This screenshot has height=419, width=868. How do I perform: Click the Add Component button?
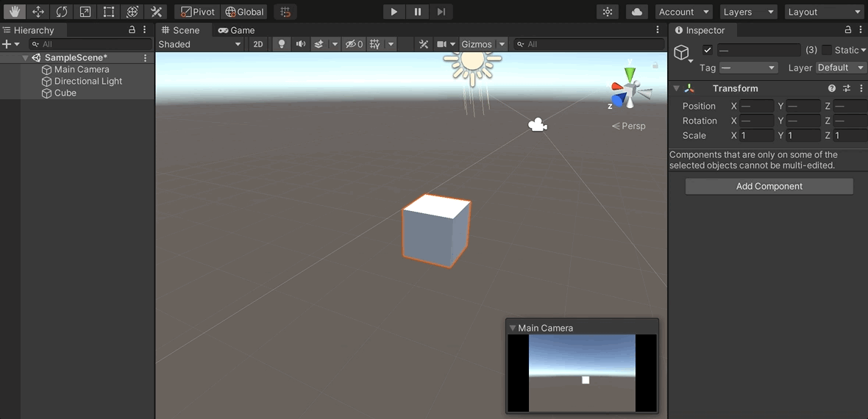click(x=769, y=187)
